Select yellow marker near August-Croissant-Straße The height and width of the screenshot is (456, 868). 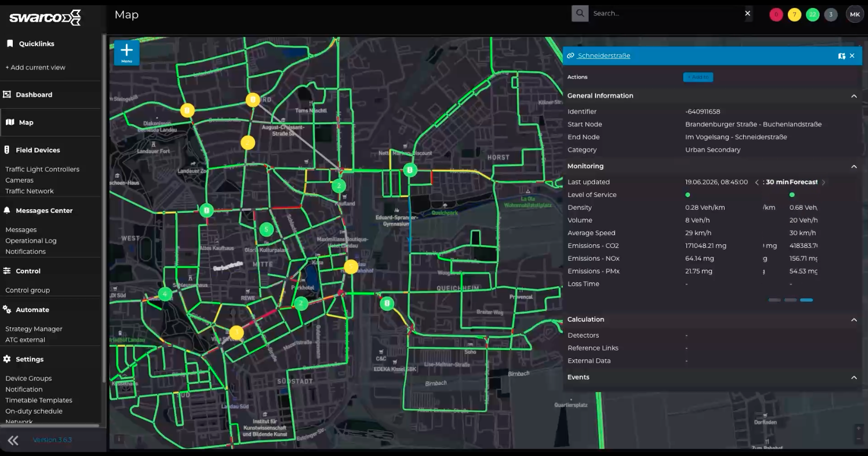(248, 143)
